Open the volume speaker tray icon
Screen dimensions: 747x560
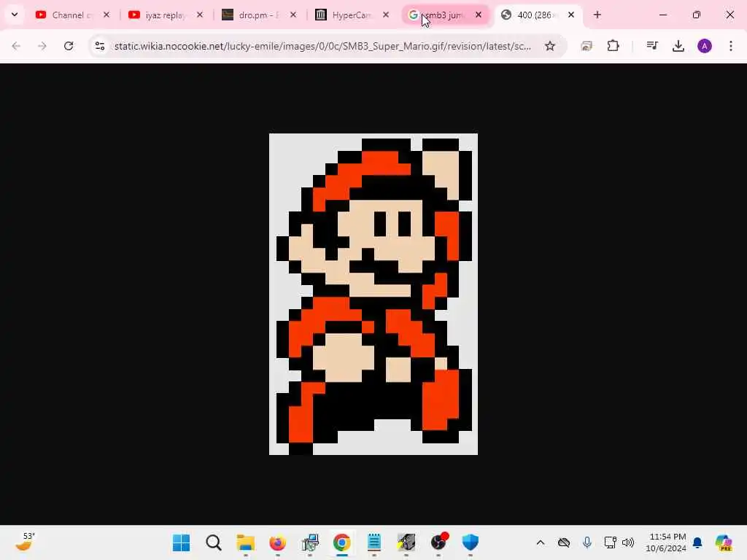(628, 542)
